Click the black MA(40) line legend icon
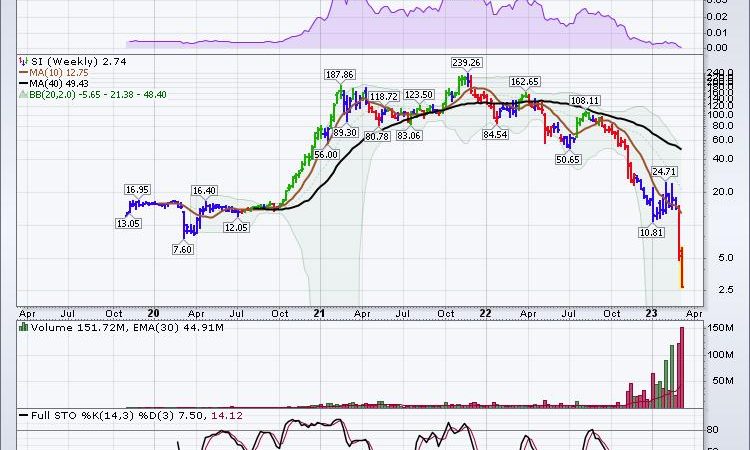Image resolution: width=750 pixels, height=450 pixels. click(x=23, y=84)
